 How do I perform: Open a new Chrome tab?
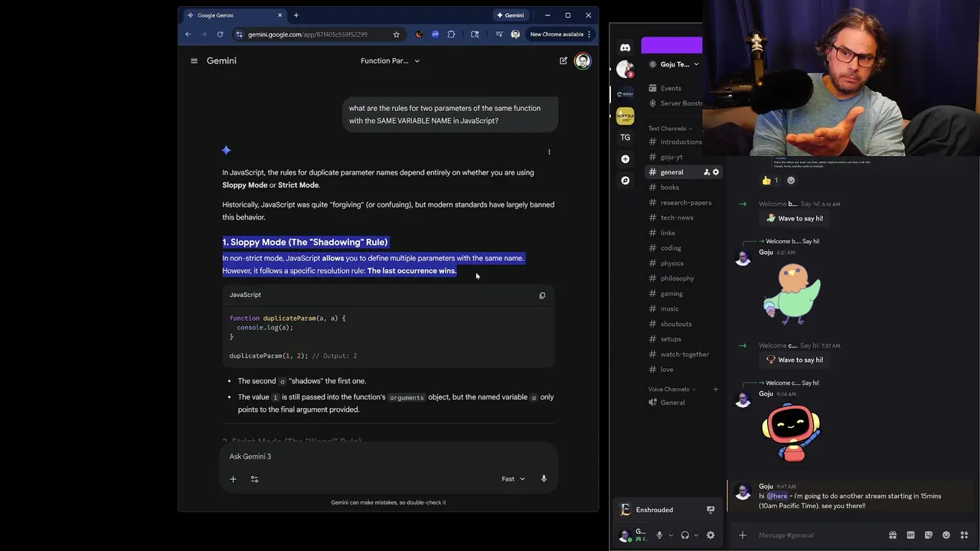coord(296,15)
